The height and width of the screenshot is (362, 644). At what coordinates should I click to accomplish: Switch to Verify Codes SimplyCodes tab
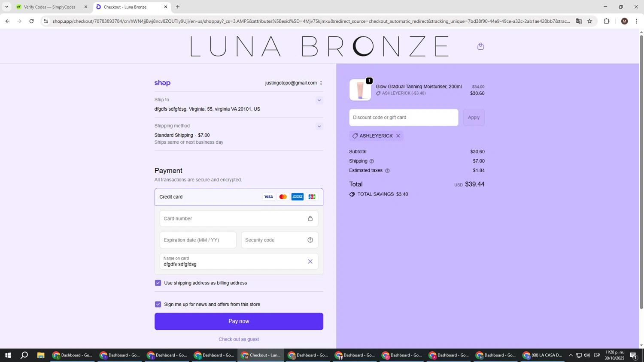point(49,7)
